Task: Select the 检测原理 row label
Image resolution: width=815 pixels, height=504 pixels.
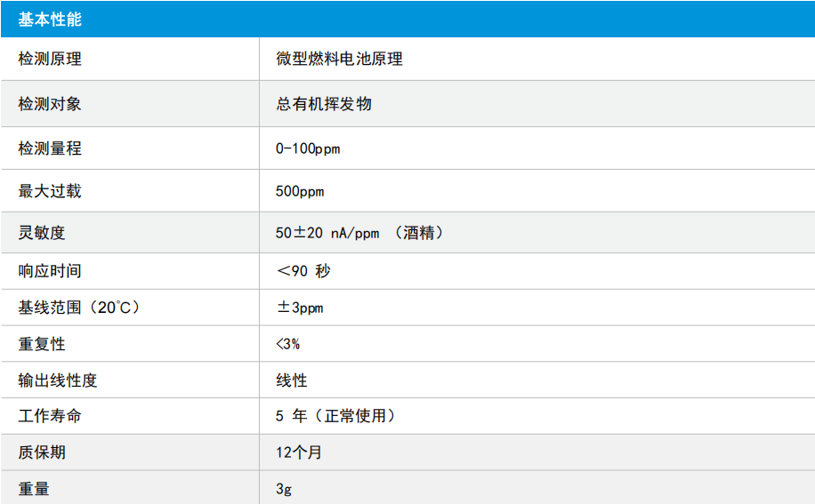Action: coord(50,59)
